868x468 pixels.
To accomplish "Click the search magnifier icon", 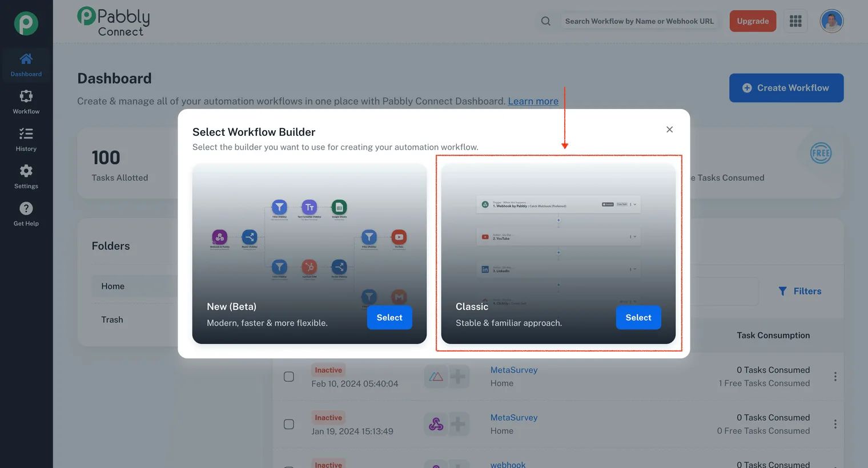I will [546, 21].
